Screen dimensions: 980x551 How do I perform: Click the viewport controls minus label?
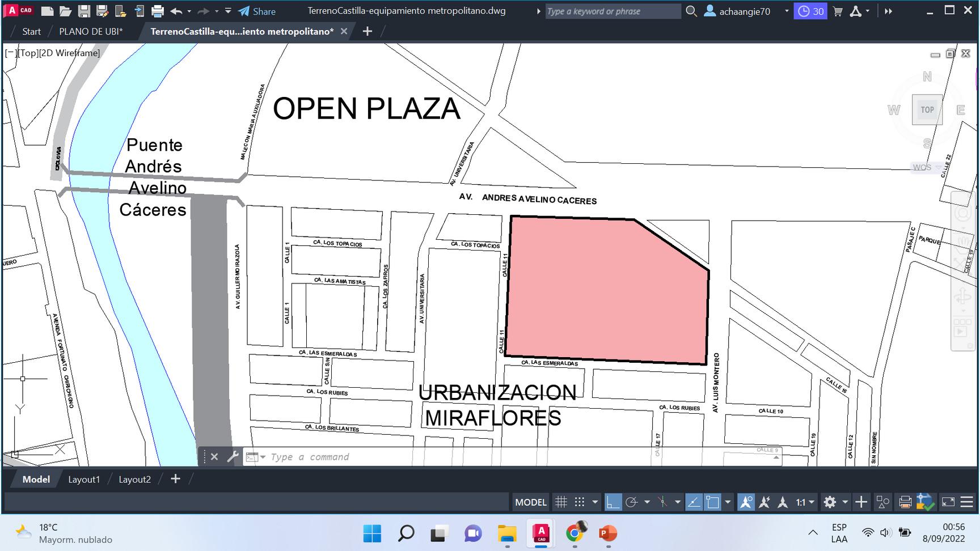(10, 53)
